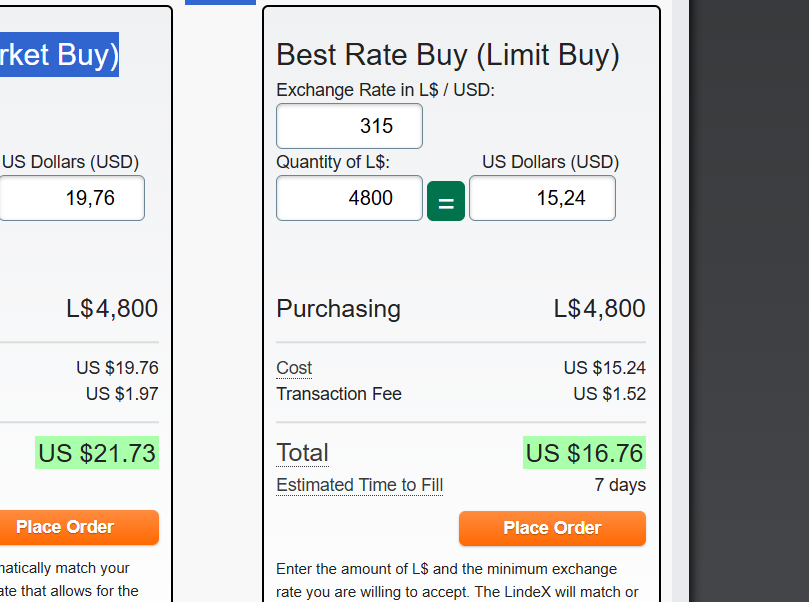Place the Market Buy order
Screen dimensions: 809x602
pos(66,527)
